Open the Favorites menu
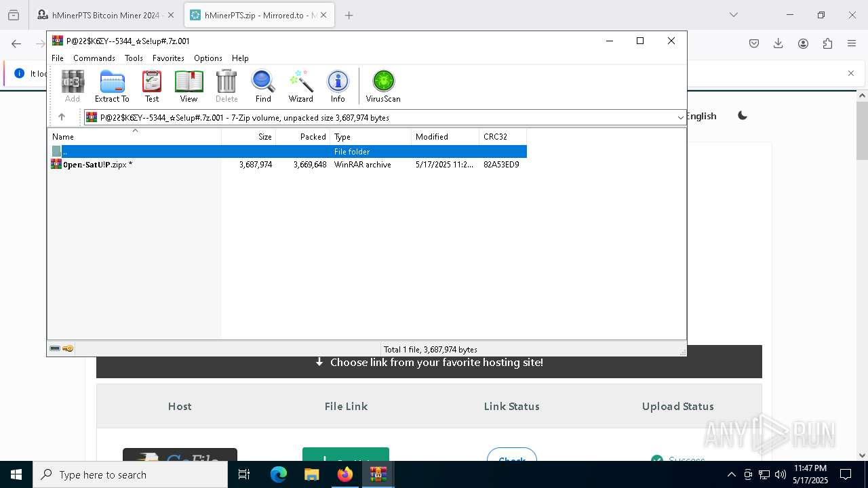Viewport: 868px width, 488px height. [x=168, y=58]
